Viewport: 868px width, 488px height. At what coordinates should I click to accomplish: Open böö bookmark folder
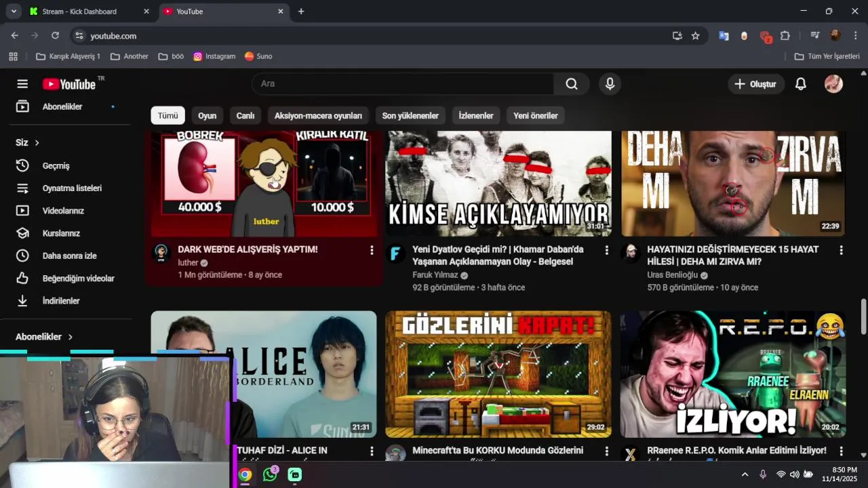point(171,56)
